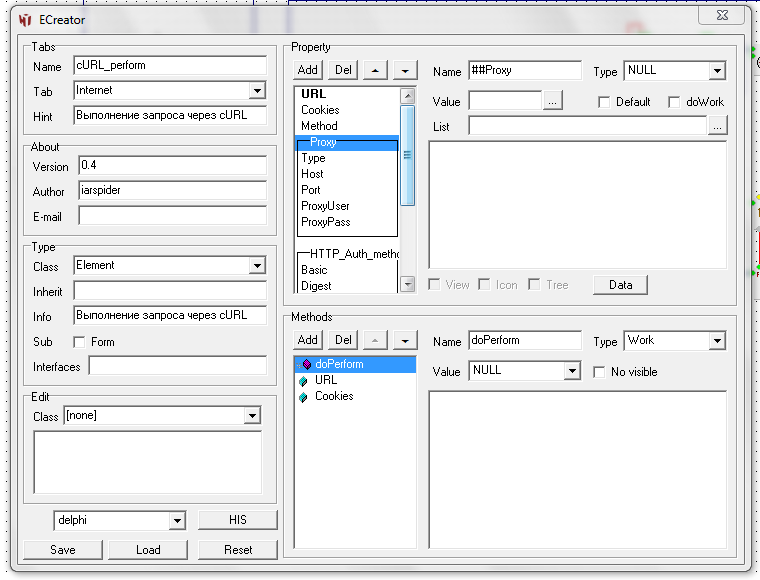Viewport: 760px width, 580px height.
Task: Click the move-down arrow in Property panel
Action: point(404,70)
